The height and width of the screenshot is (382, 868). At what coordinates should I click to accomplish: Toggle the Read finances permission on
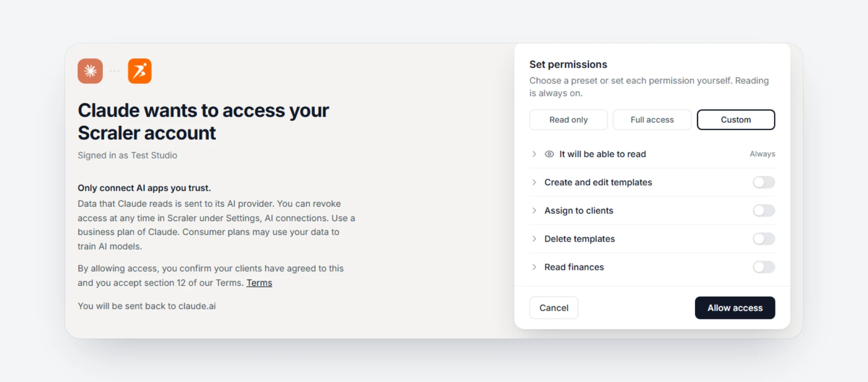click(x=764, y=267)
